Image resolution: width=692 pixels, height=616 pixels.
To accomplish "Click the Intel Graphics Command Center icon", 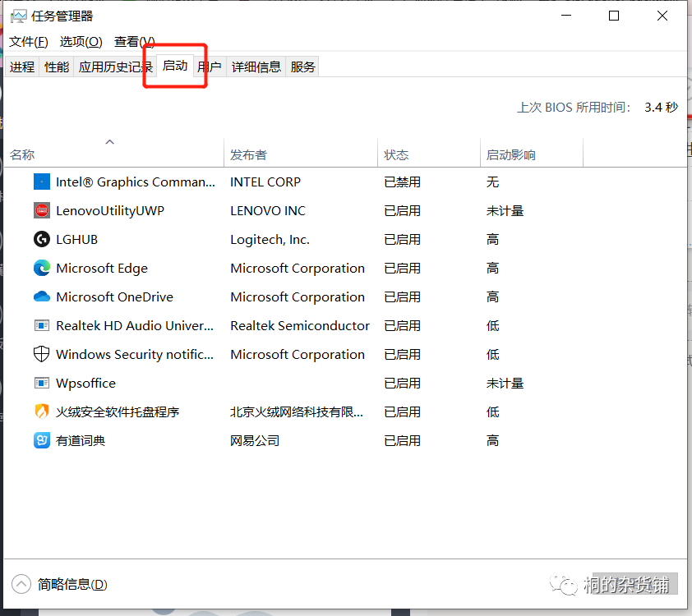I will pyautogui.click(x=42, y=182).
